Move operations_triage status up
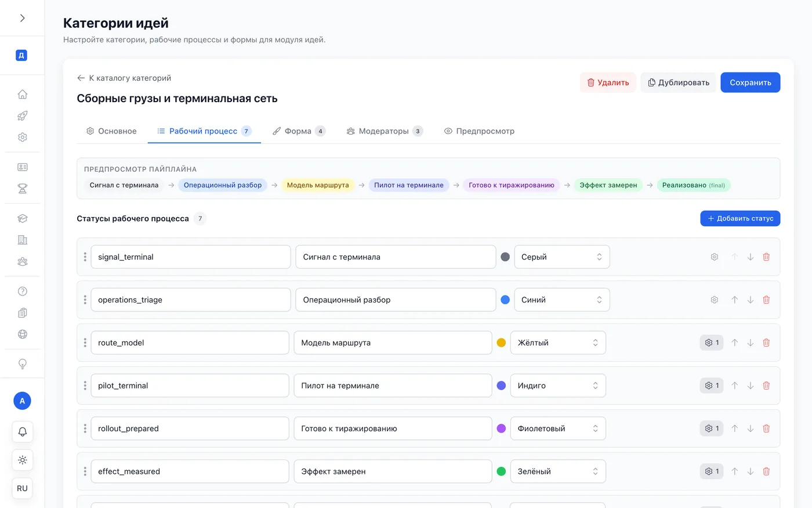 (x=734, y=300)
